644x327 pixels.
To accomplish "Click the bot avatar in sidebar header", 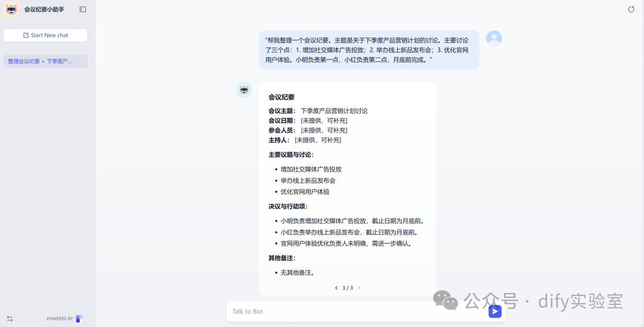I will pos(11,10).
